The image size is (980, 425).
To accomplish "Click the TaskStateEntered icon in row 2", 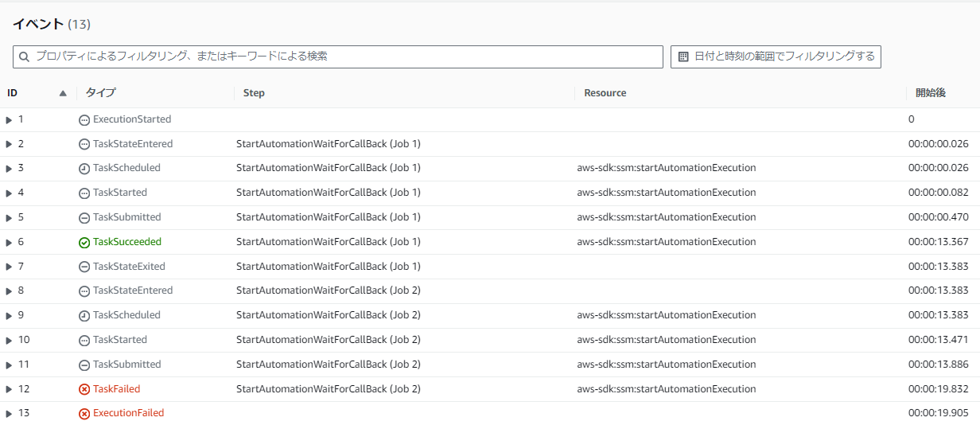I will 84,145.
